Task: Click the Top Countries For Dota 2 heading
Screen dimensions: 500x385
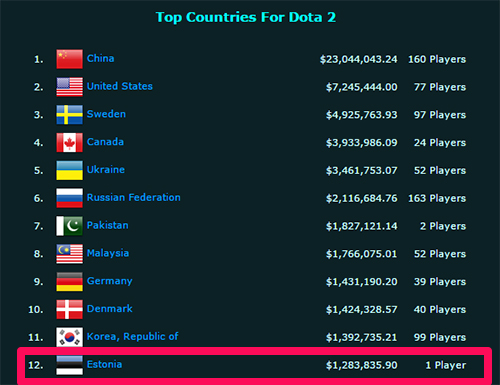Action: point(246,17)
